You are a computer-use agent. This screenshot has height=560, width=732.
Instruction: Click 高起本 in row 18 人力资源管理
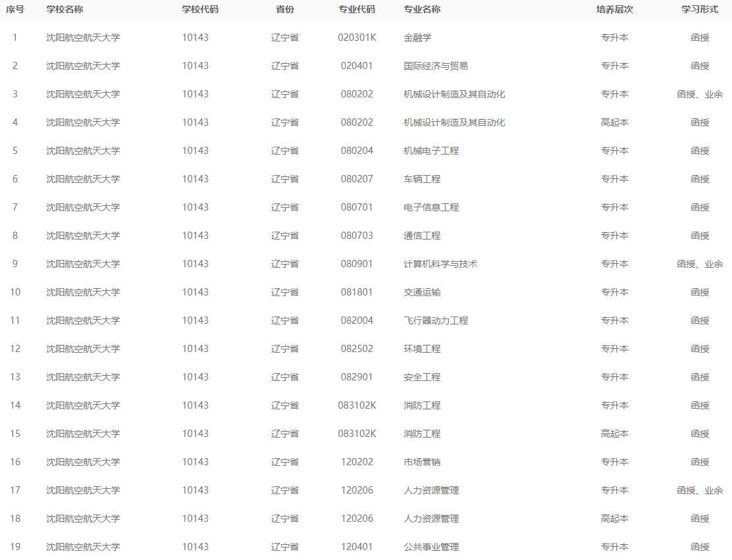tap(614, 519)
